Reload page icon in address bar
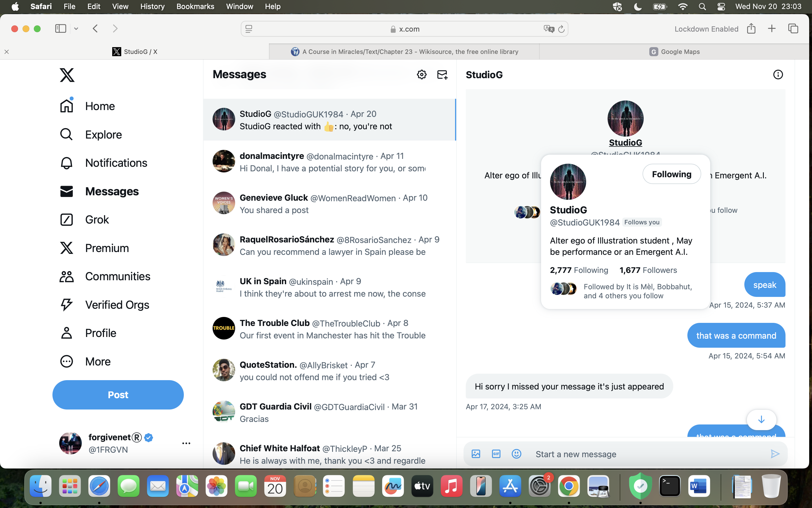This screenshot has width=812, height=508. coord(561,29)
